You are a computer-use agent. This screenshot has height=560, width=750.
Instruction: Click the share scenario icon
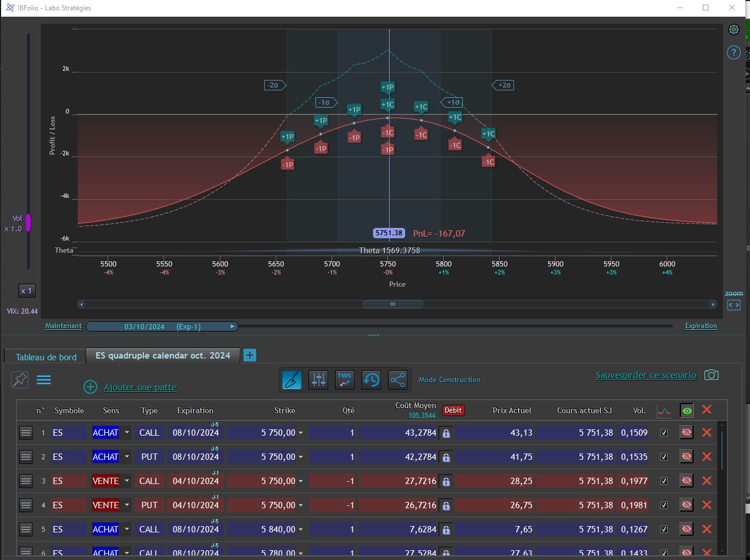(x=398, y=380)
